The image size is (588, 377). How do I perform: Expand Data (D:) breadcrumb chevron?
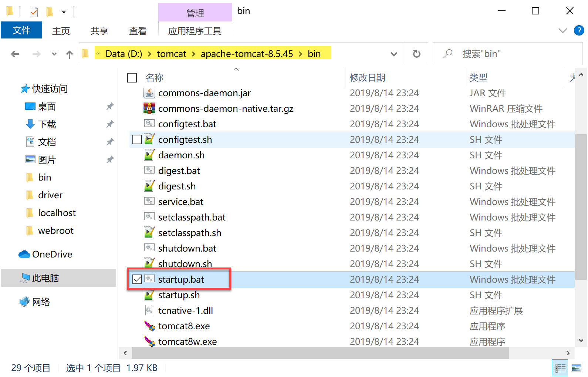tap(149, 54)
